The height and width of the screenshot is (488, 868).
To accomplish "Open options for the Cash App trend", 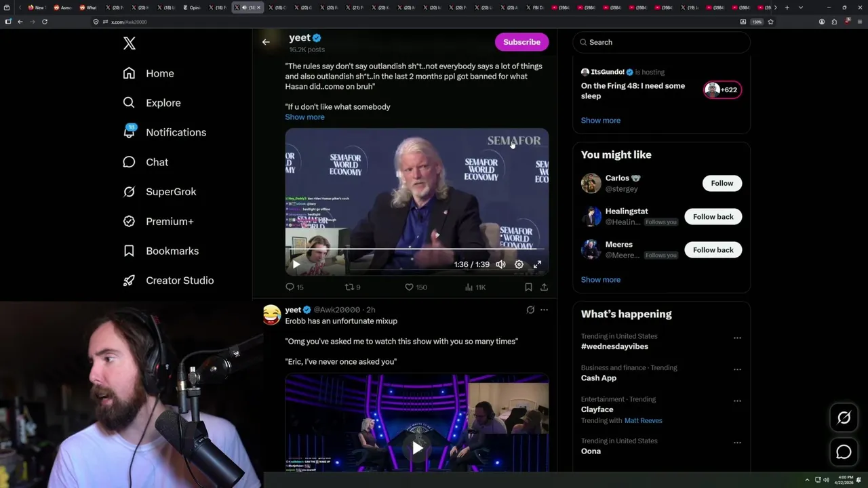I will (x=737, y=369).
